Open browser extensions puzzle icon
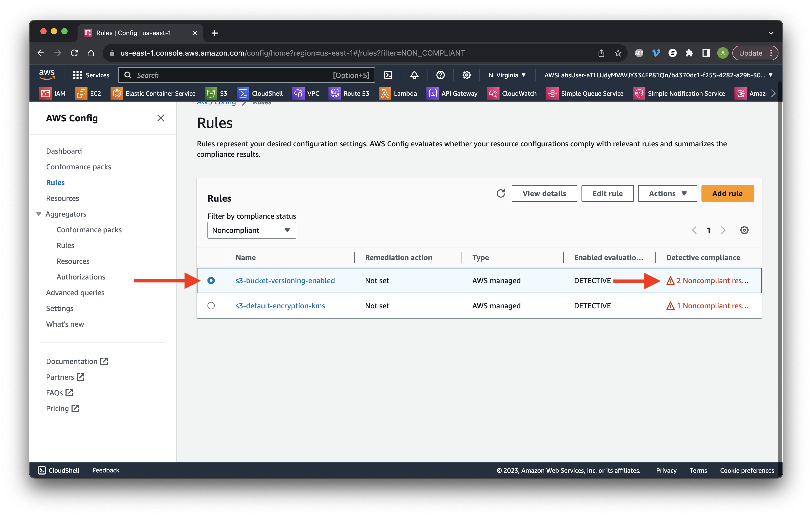Screen dimensions: 812x517 point(689,53)
